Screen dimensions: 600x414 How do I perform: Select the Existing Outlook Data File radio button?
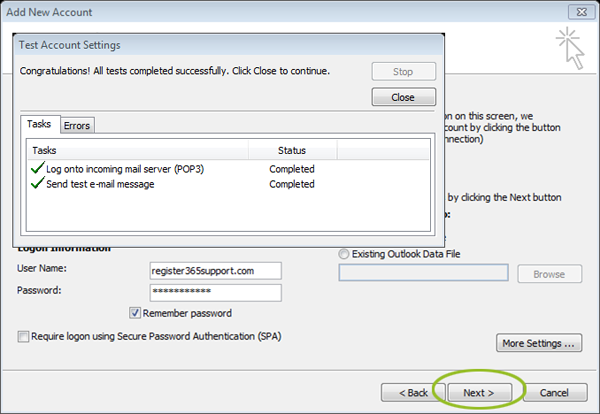point(344,254)
